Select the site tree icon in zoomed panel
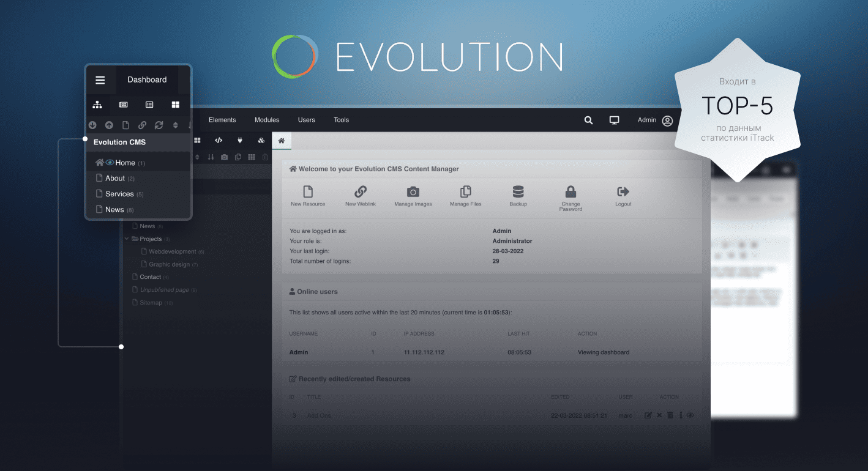 97,105
